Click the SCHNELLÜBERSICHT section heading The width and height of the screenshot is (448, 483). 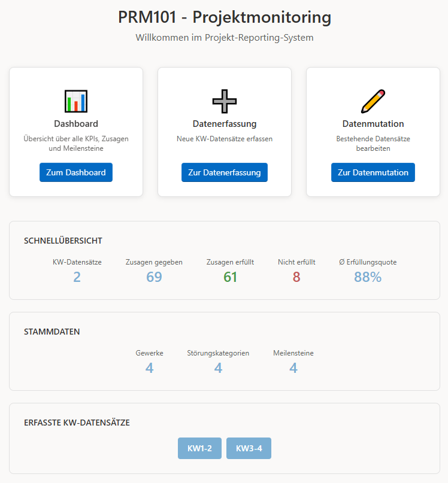pyautogui.click(x=63, y=241)
